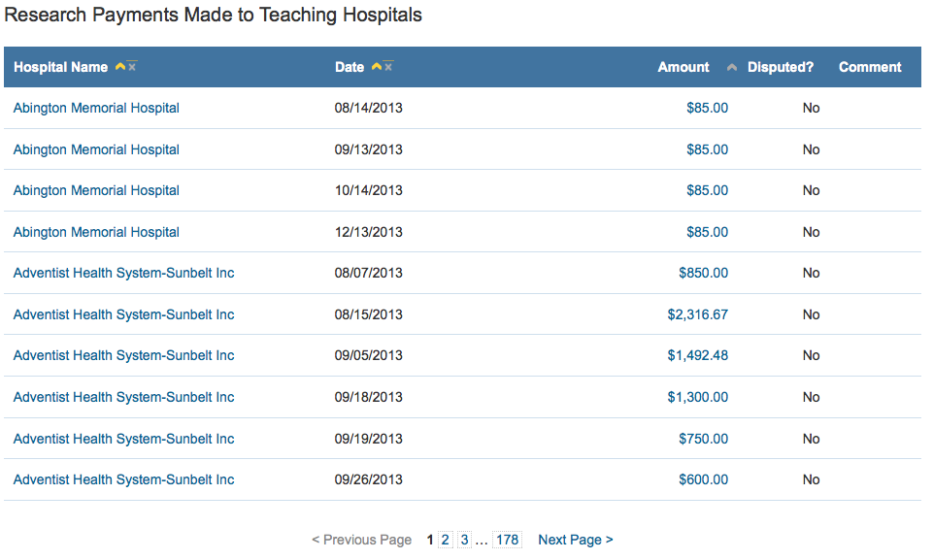The image size is (933, 560).
Task: Jump to last page 178
Action: (507, 540)
